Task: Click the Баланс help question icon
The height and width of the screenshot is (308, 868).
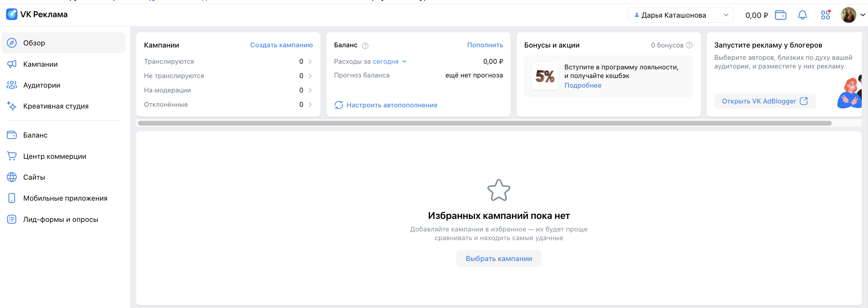Action: pyautogui.click(x=365, y=45)
